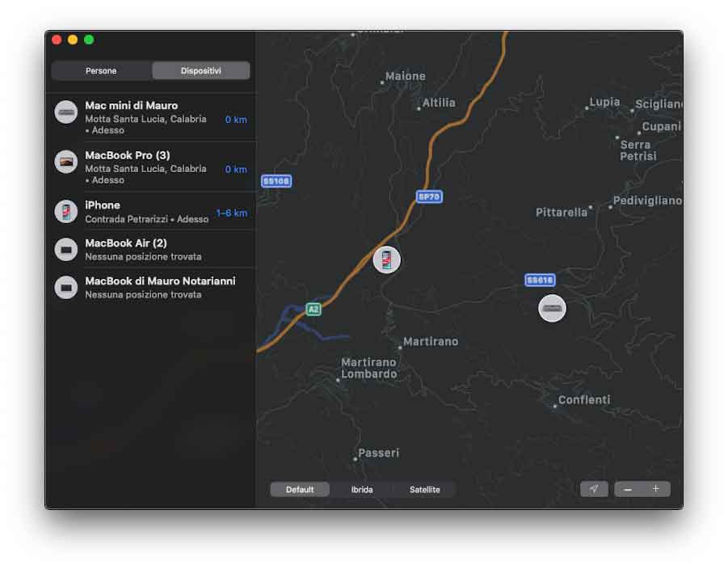Click the iPhone pin on the map
Screen dimensions: 728x569
click(x=386, y=259)
